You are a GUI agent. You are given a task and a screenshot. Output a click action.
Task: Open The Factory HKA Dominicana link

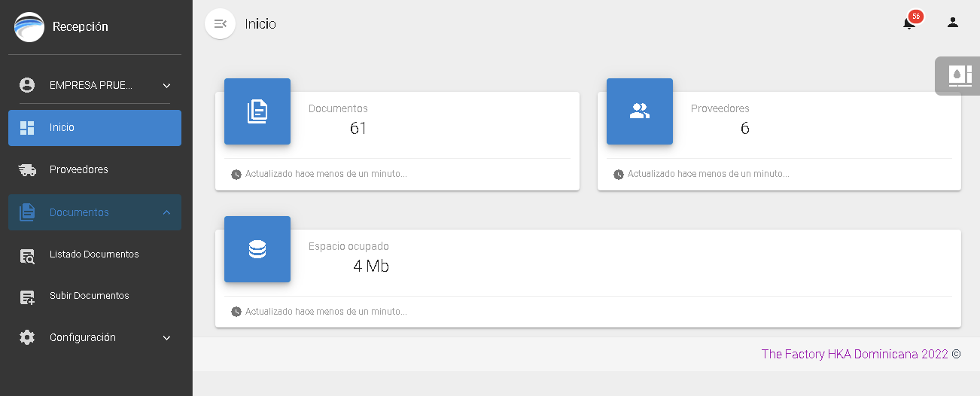(x=854, y=354)
